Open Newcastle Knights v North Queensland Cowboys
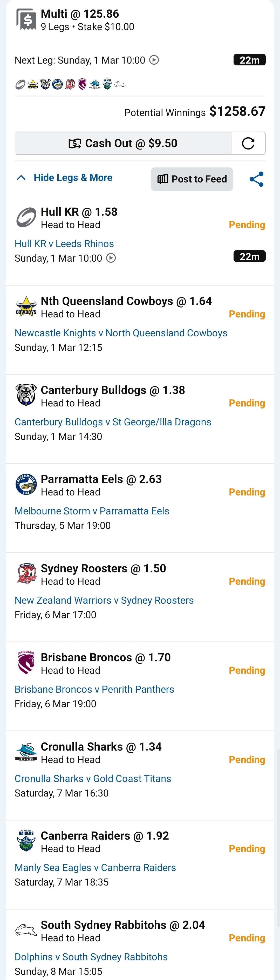 click(x=121, y=333)
